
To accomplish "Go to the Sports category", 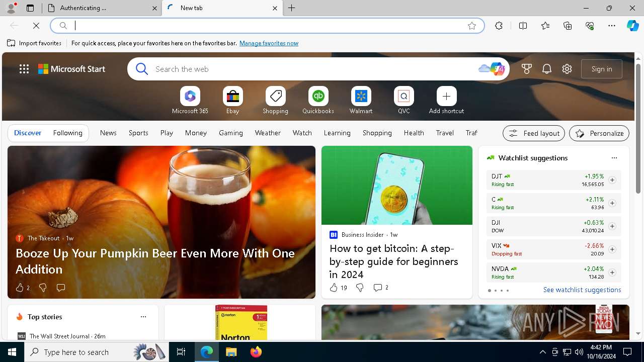I will pos(138,133).
